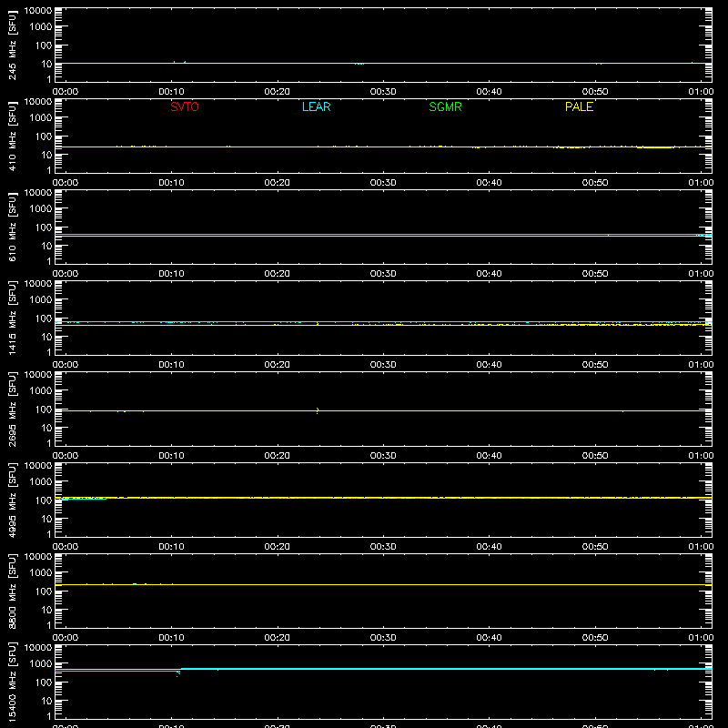
Task: Select the 4995 MHz [SFU] axis title
Action: point(12,500)
